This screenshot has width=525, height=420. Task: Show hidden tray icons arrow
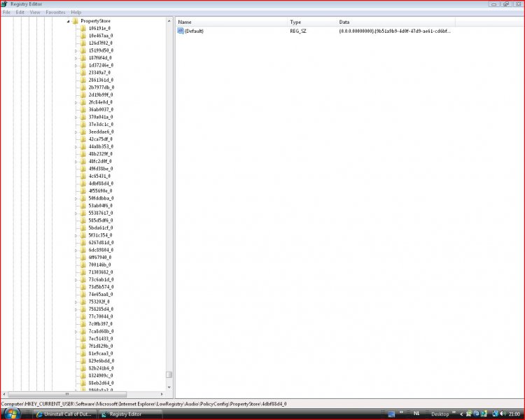point(461,414)
